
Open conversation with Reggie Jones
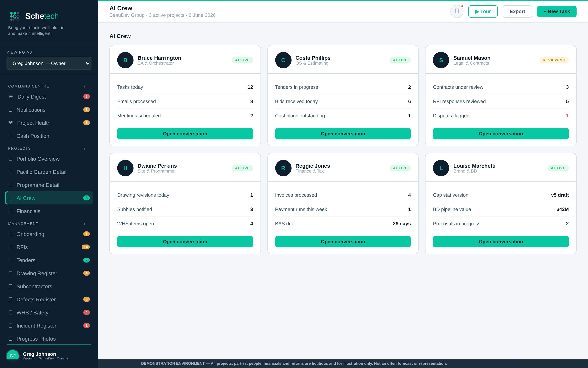click(343, 242)
